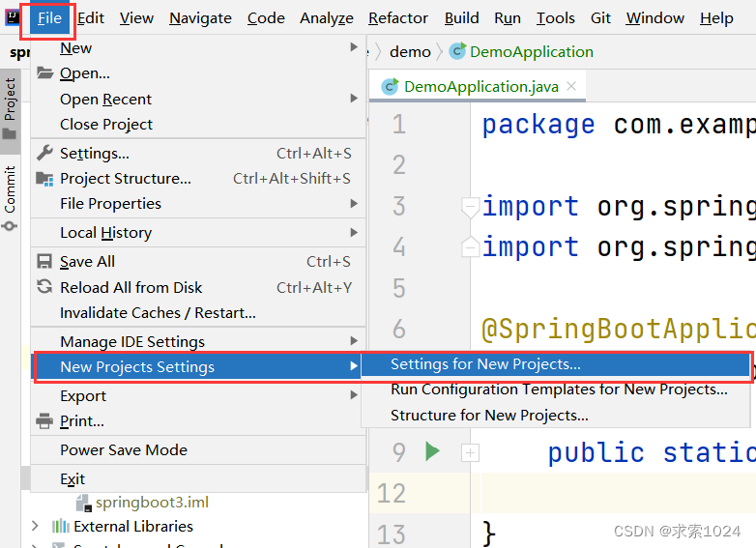This screenshot has height=548, width=756.
Task: Open the Local History submenu
Action: tap(197, 232)
